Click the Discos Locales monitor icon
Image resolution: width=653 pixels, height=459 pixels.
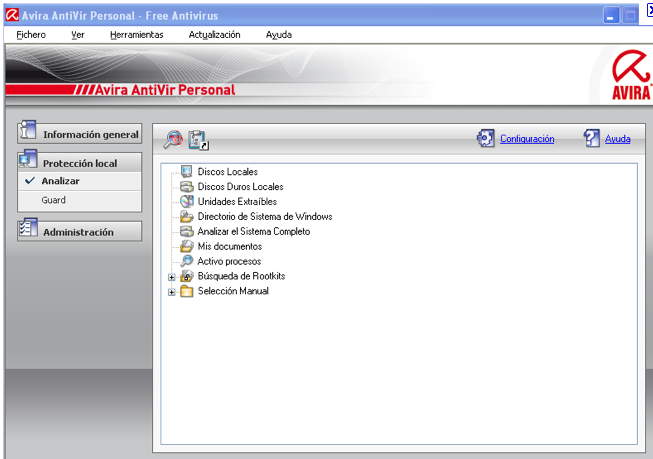pos(187,171)
